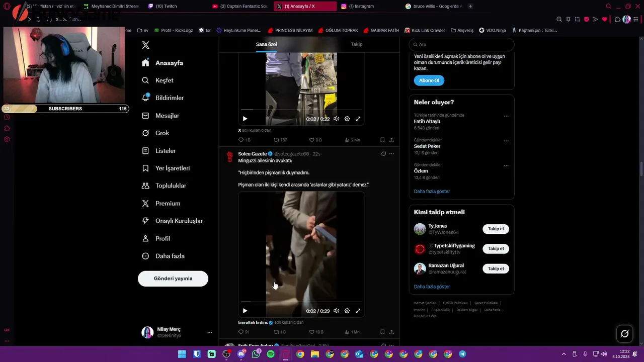Viewport: 644px width, 362px height.
Task: Switch to Captain Fantastic YouTube tab
Action: [240, 6]
